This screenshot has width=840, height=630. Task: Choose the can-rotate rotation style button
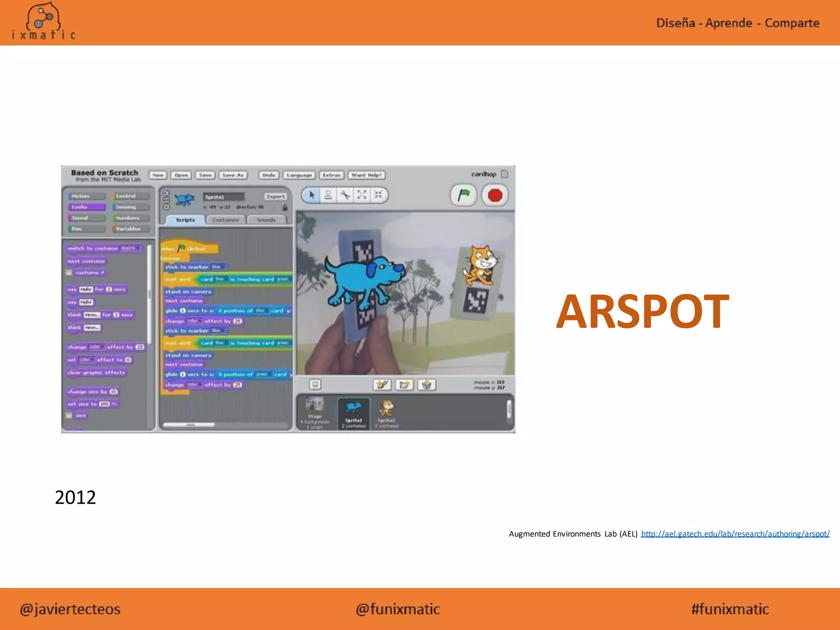click(167, 193)
